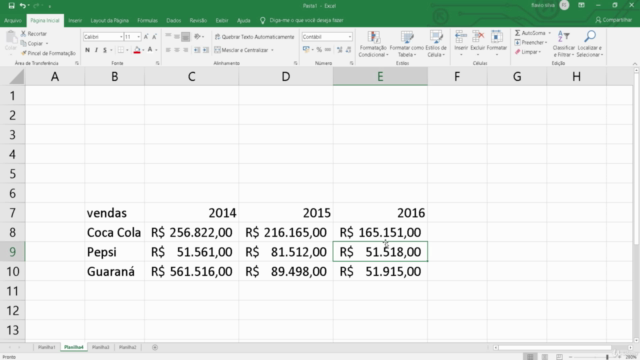Click the Compartilhar button

(x=613, y=20)
